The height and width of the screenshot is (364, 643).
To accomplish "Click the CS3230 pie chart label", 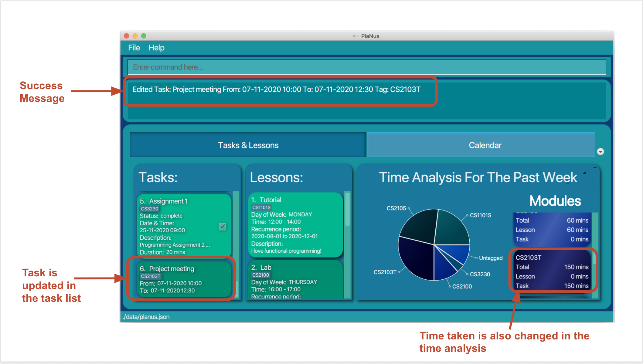I will 480,274.
